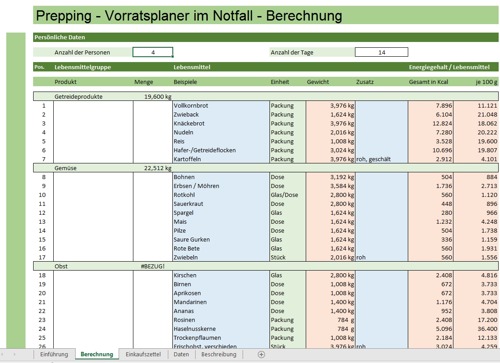Select the Zwiebeln cell

[x=221, y=257]
